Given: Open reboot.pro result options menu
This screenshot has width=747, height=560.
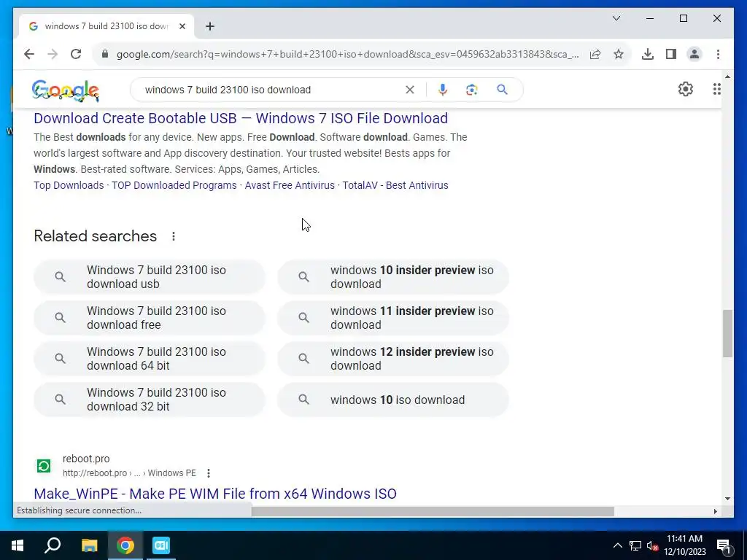Looking at the screenshot, I should (208, 473).
